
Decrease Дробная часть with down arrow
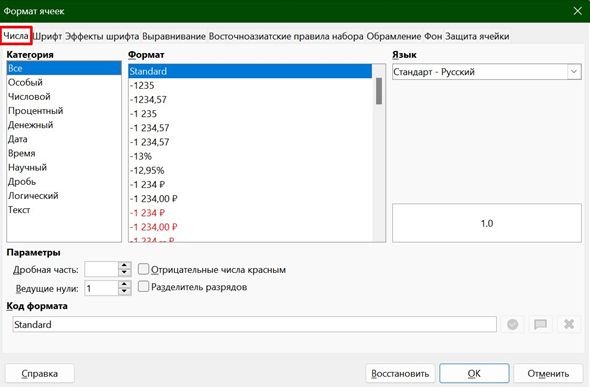tap(124, 273)
